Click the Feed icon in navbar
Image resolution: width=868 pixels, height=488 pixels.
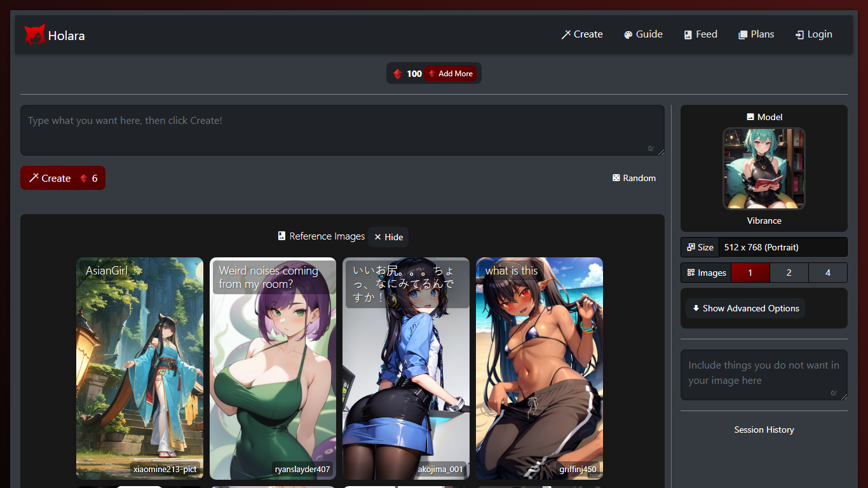(x=688, y=35)
